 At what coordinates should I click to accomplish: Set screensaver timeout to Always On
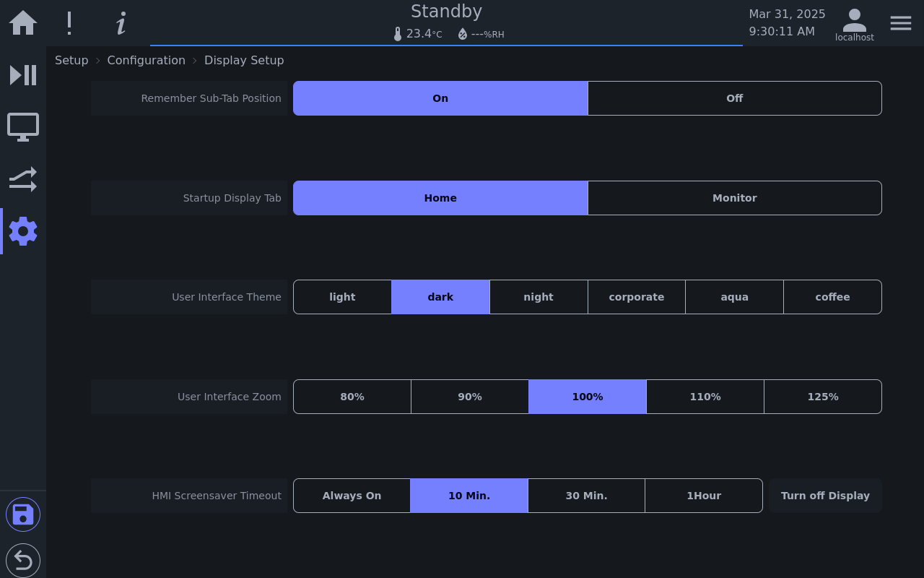(352, 496)
